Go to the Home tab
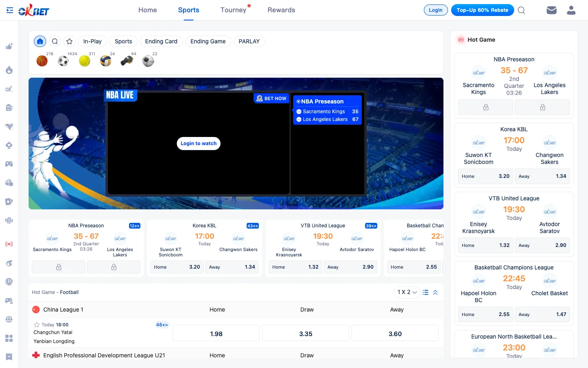This screenshot has width=588, height=368. [147, 10]
